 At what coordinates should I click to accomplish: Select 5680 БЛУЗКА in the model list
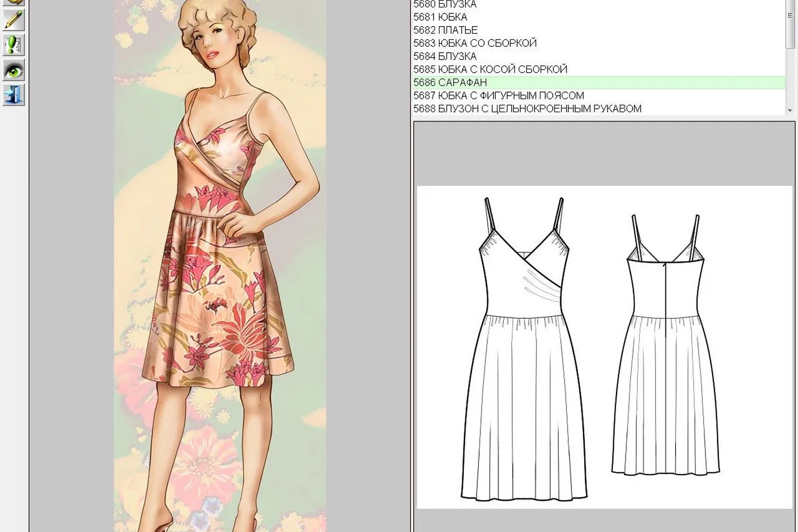(445, 4)
